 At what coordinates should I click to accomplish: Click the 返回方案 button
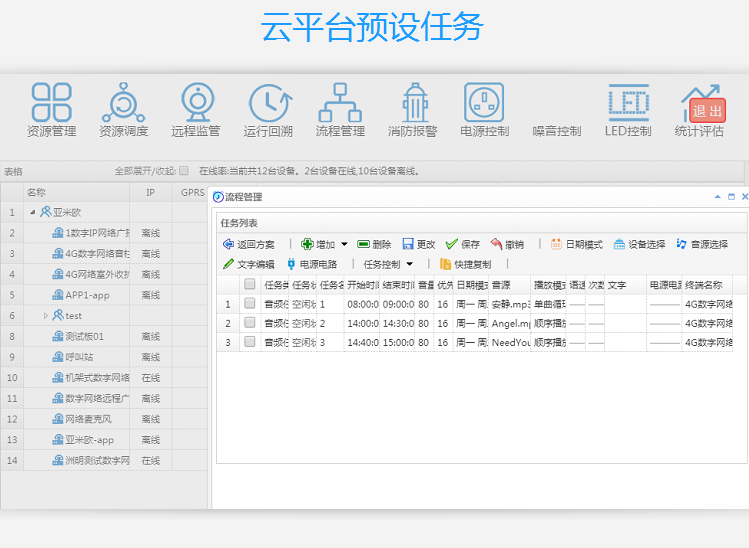pyautogui.click(x=249, y=244)
